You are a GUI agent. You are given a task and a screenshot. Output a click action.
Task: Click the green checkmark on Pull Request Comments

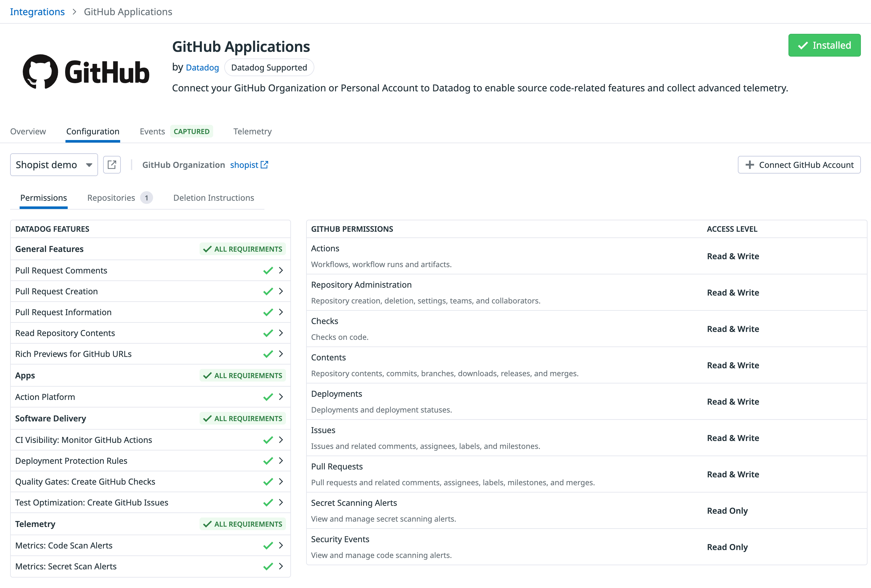[x=268, y=270]
